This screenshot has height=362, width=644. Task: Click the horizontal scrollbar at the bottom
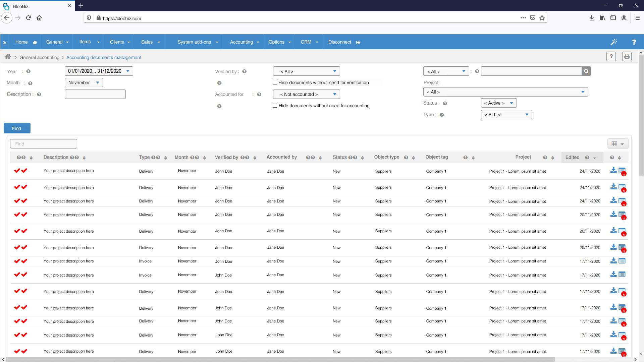[280, 359]
